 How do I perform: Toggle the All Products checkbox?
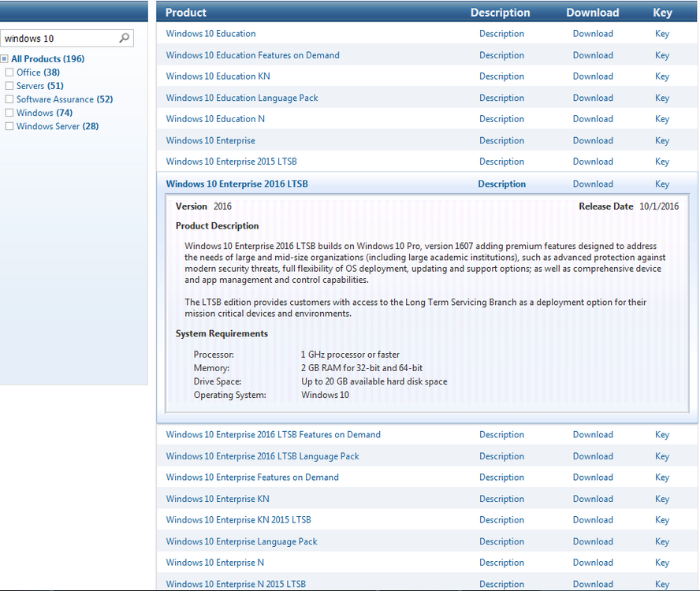coord(5,59)
